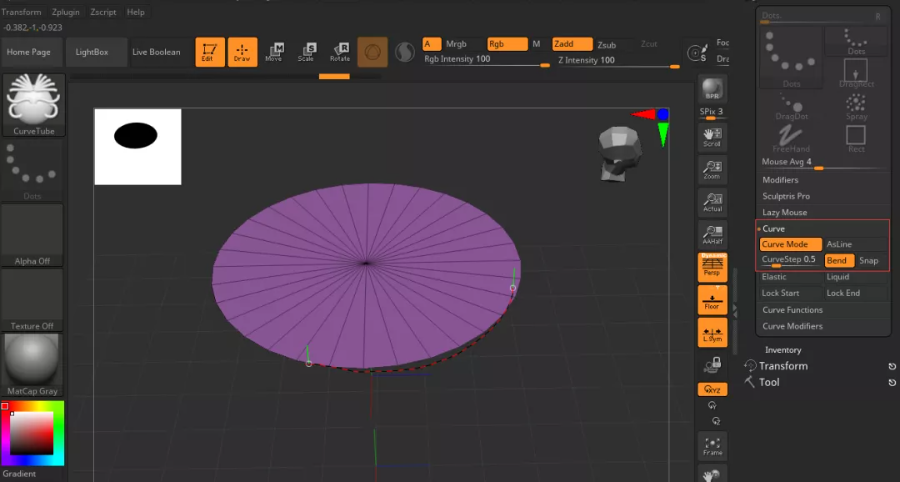This screenshot has height=482, width=900.
Task: Select the Rect stroke type
Action: [856, 139]
